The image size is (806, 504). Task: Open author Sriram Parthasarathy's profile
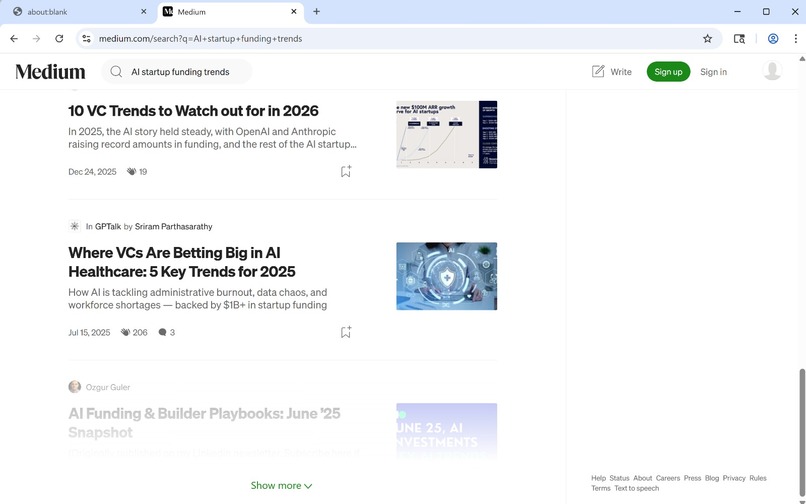click(173, 226)
